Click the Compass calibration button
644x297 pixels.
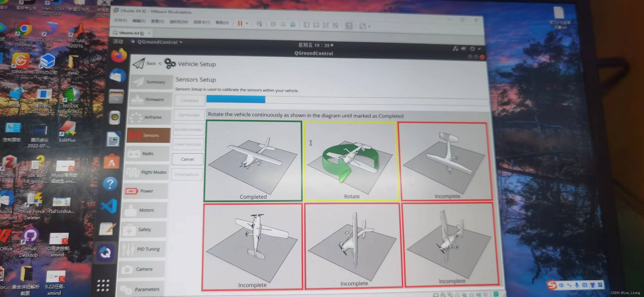(x=190, y=100)
